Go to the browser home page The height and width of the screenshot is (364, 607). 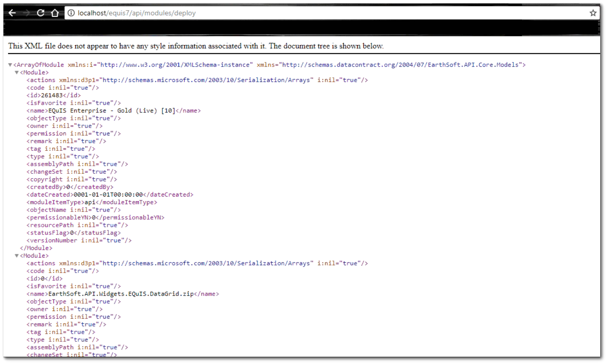click(x=55, y=13)
